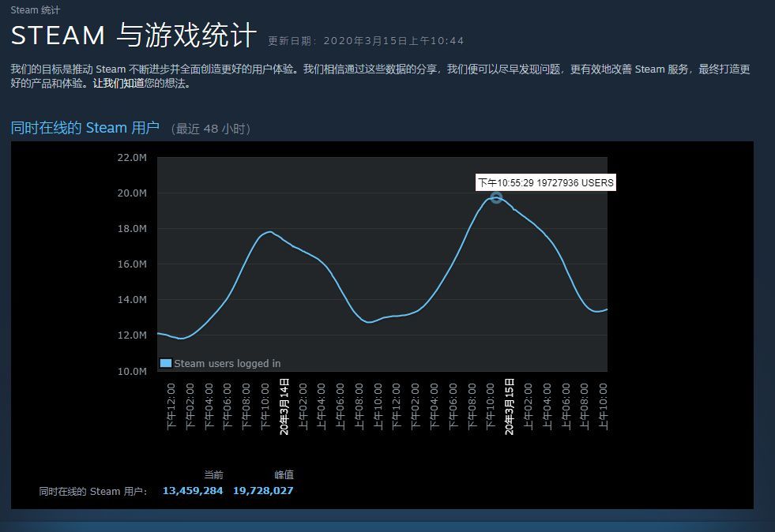Click the 20年3月15日 date axis label
The width and height of the screenshot is (775, 532).
coord(509,406)
